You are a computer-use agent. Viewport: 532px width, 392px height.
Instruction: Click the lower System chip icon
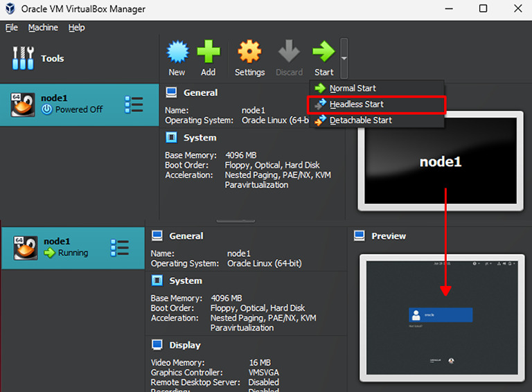click(x=157, y=280)
